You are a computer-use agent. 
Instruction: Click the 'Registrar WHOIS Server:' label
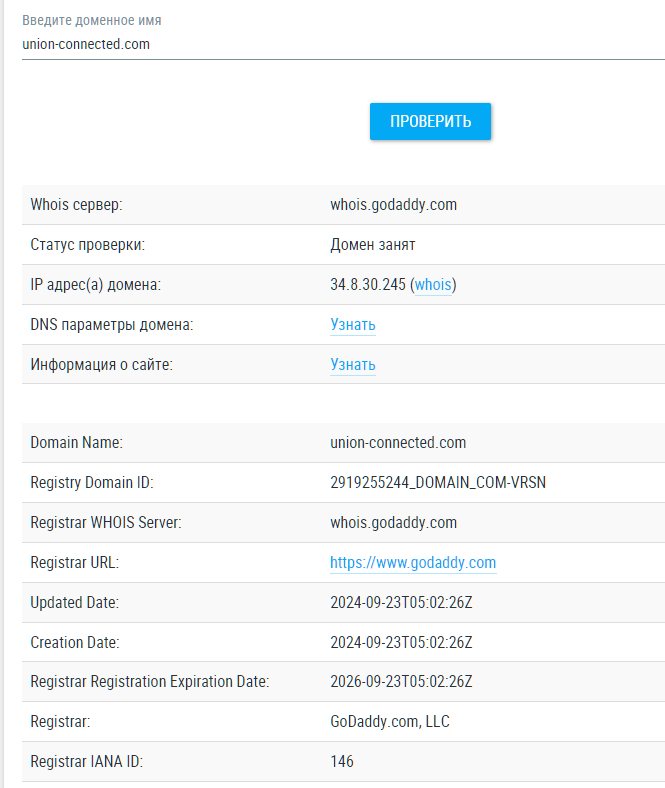click(x=106, y=522)
